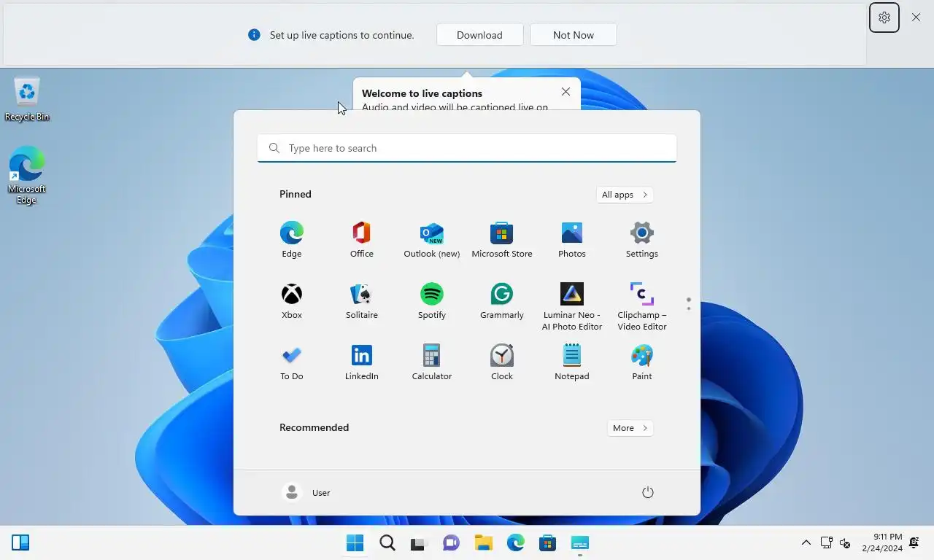Open the Solitaire game
934x560 pixels.
[361, 301]
